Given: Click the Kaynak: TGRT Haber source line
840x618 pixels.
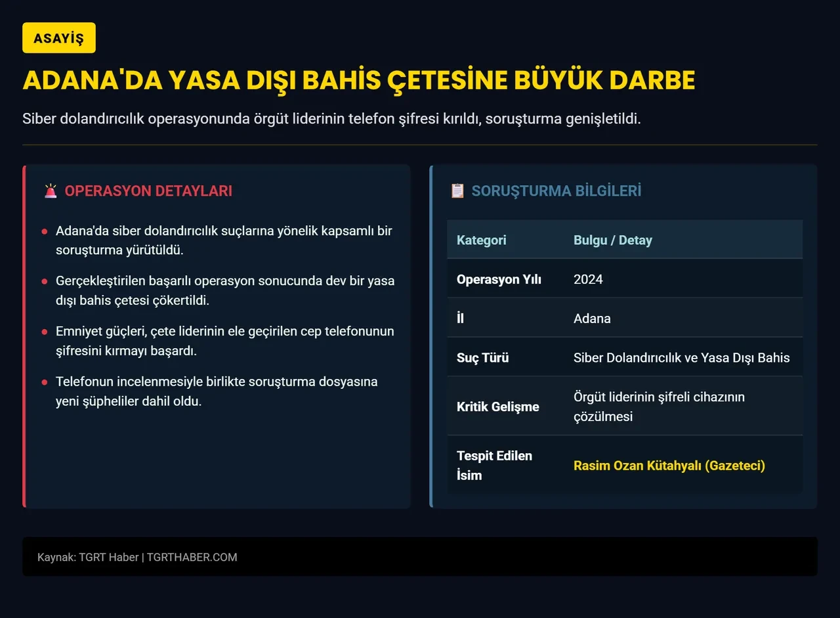Looking at the screenshot, I should tap(137, 557).
